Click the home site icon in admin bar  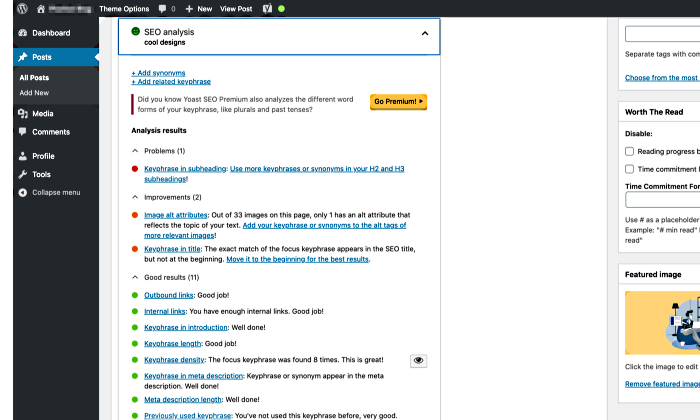pyautogui.click(x=41, y=8)
